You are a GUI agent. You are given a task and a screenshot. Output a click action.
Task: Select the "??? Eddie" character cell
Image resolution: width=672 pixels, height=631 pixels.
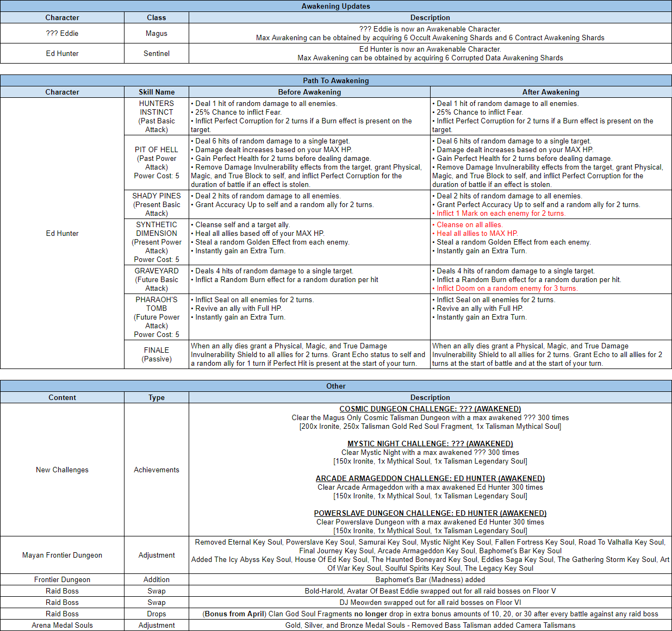[62, 33]
